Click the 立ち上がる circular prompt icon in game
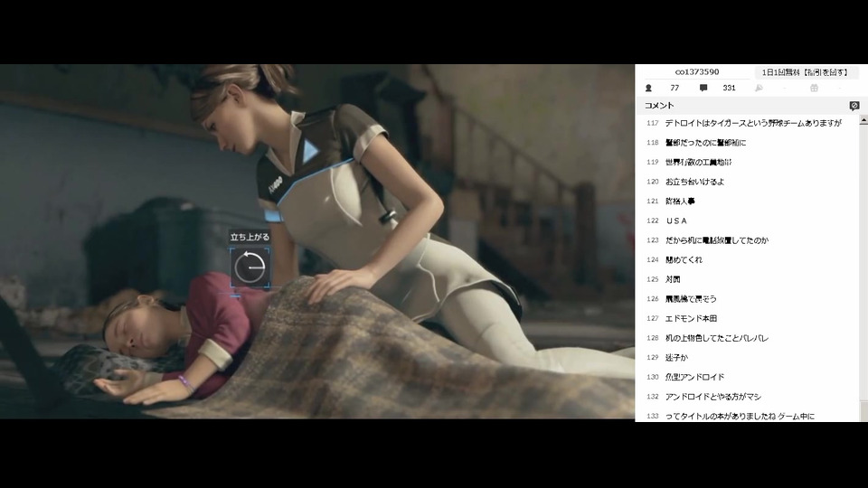 tap(250, 267)
